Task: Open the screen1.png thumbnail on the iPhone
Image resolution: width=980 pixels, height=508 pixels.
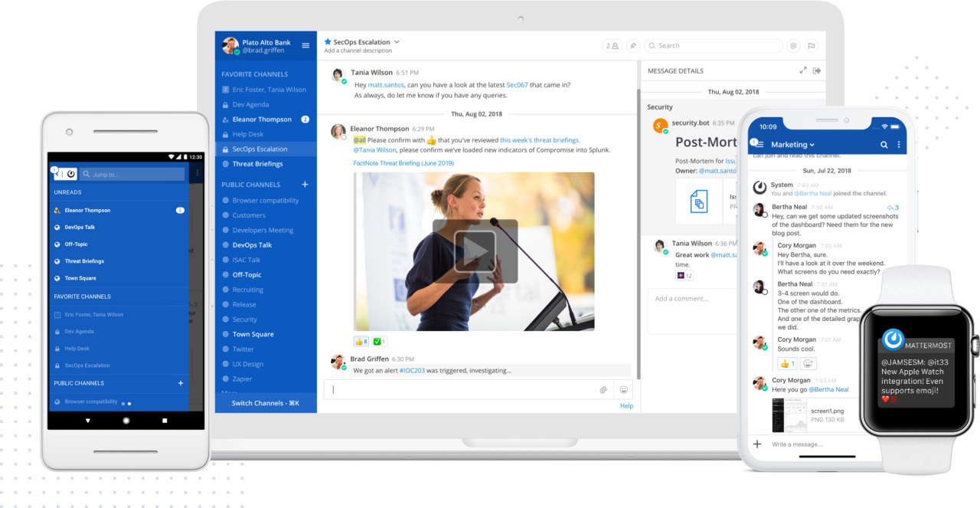Action: pyautogui.click(x=789, y=415)
